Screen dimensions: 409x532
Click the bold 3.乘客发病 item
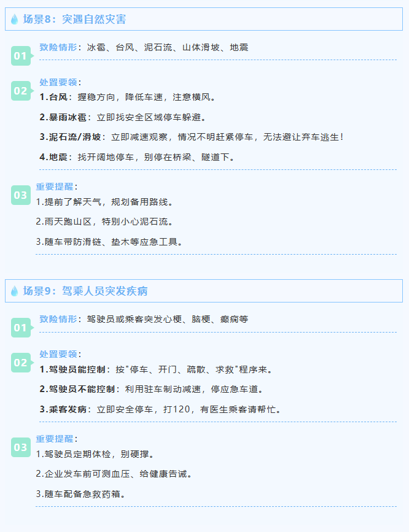(x=63, y=409)
